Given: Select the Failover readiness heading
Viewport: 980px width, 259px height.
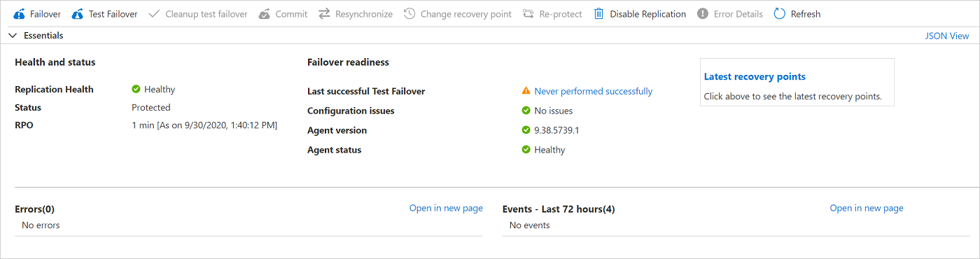Looking at the screenshot, I should click(x=348, y=62).
